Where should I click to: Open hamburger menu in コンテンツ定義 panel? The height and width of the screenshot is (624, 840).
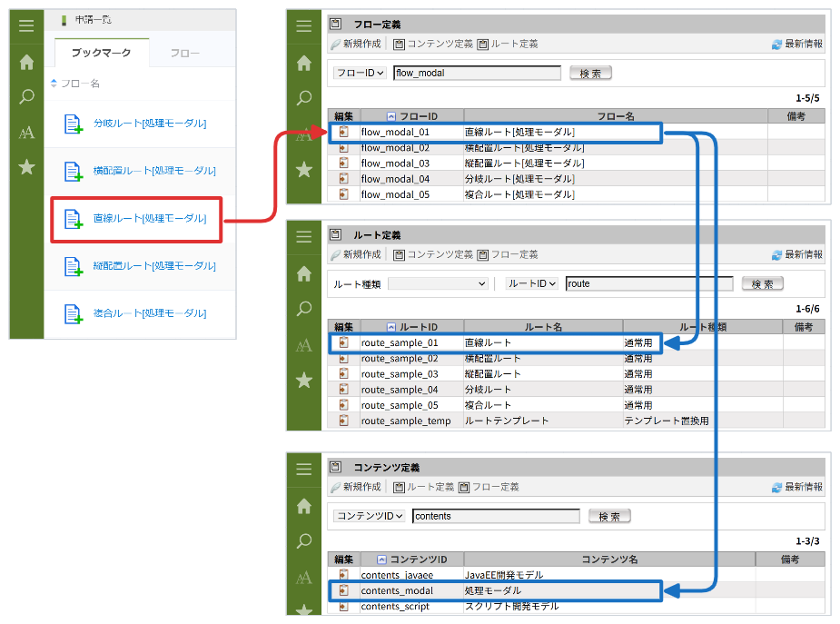tap(303, 470)
